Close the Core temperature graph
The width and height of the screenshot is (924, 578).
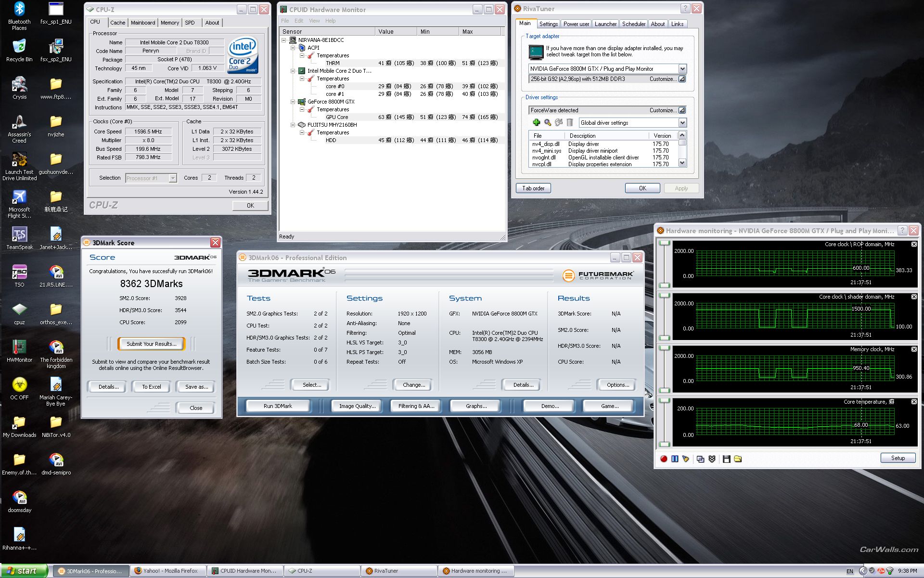click(x=914, y=402)
